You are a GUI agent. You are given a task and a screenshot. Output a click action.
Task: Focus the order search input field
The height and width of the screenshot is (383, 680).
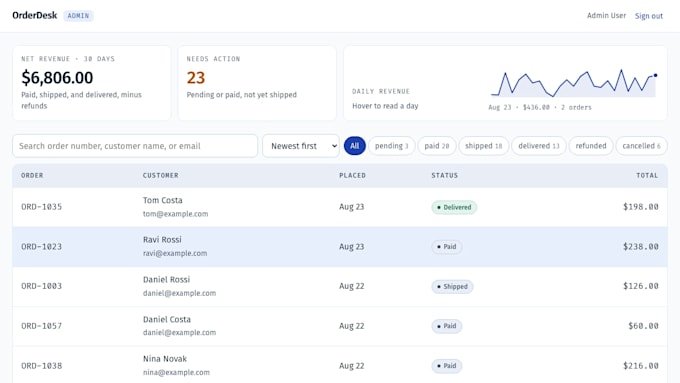pos(135,146)
